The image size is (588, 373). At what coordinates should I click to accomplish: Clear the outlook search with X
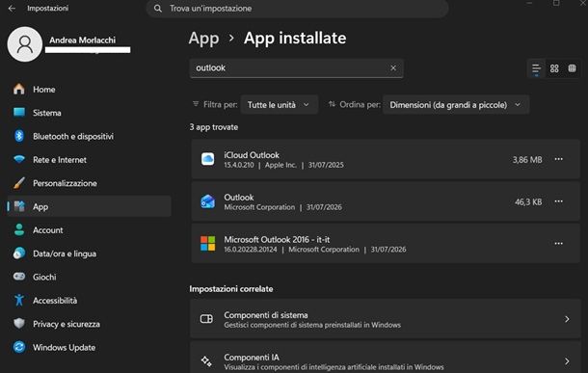(x=393, y=68)
